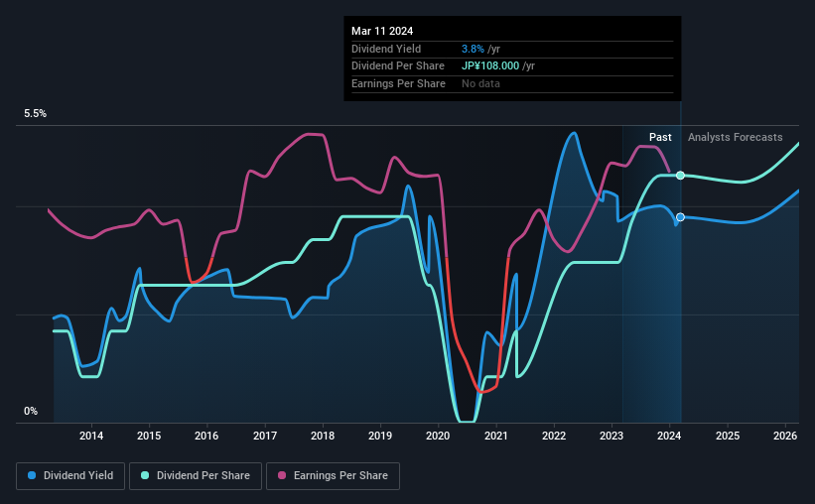This screenshot has height=504, width=815.
Task: Click the 5.5% y-axis label
Action: tap(36, 114)
